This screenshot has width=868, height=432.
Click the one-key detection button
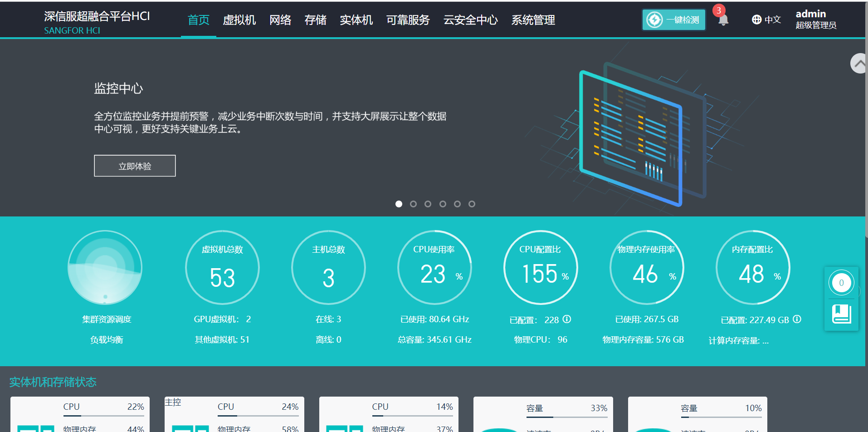[x=673, y=20]
